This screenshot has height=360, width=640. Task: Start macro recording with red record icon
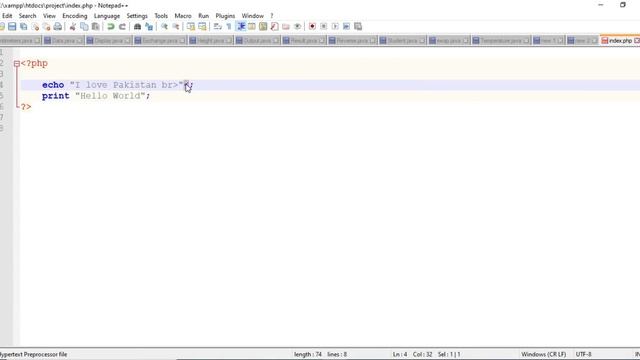pos(312,27)
